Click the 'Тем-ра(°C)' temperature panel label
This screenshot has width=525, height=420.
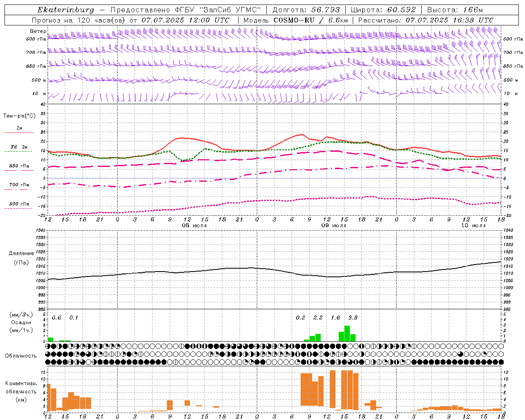[x=19, y=116]
